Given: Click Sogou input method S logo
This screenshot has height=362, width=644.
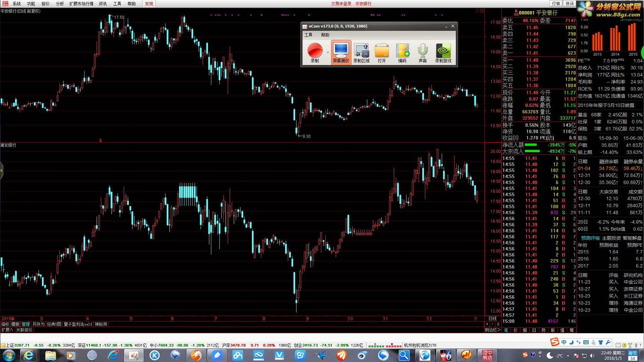Looking at the screenshot, I should click(554, 342).
